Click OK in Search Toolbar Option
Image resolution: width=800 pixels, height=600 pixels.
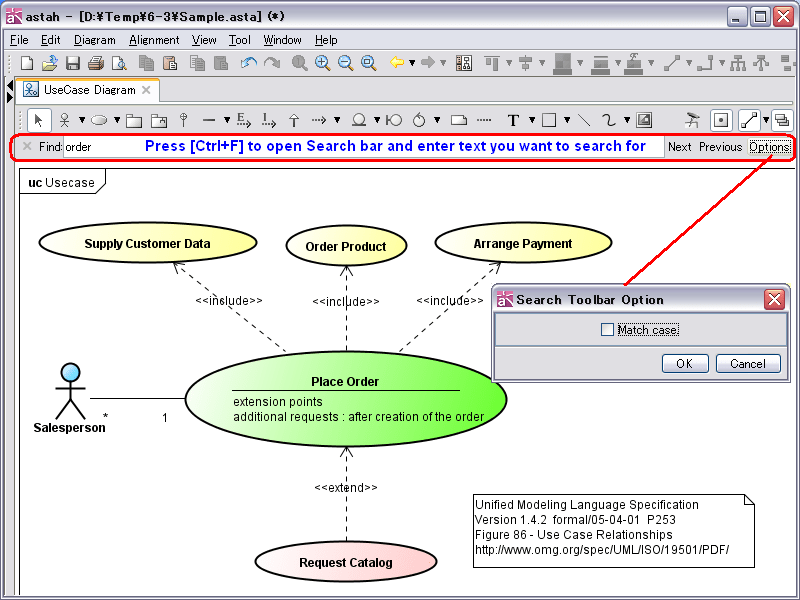point(684,364)
